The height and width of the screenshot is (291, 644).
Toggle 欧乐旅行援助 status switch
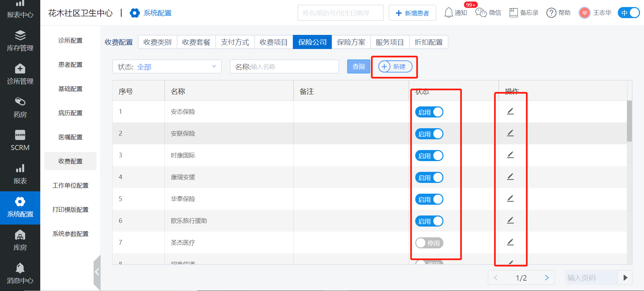[x=429, y=221]
